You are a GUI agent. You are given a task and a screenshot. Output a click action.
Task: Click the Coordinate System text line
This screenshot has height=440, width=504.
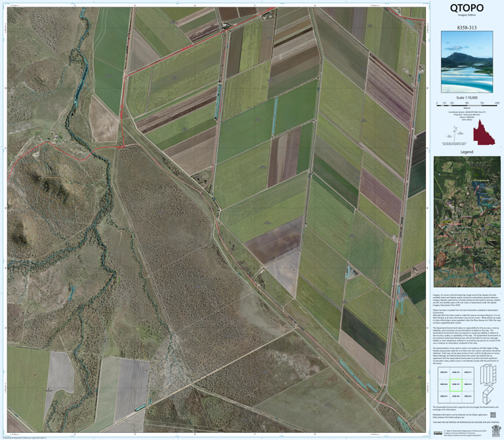click(467, 112)
